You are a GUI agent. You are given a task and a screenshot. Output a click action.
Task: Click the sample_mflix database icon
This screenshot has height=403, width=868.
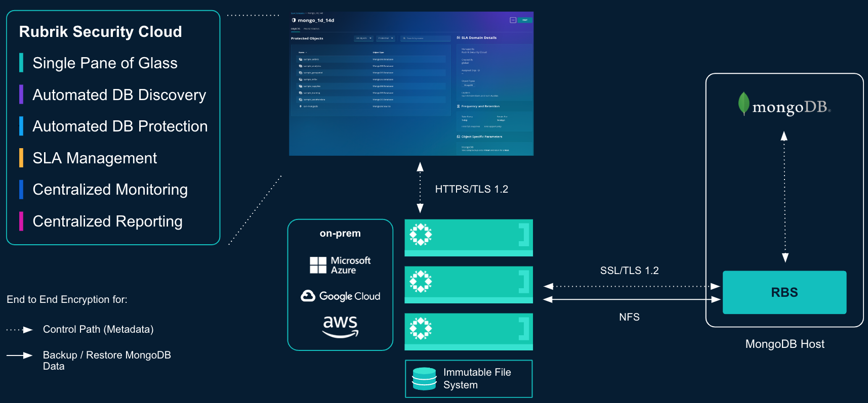click(301, 79)
